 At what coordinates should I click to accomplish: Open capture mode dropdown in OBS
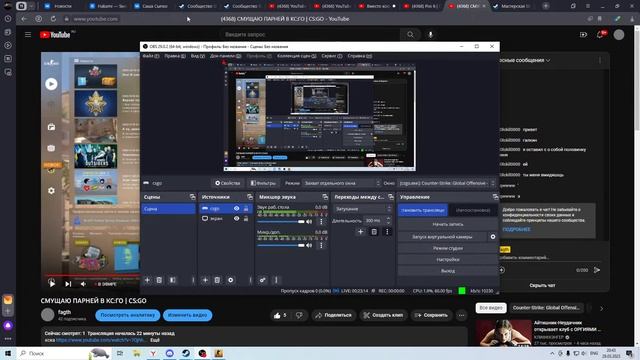point(341,183)
